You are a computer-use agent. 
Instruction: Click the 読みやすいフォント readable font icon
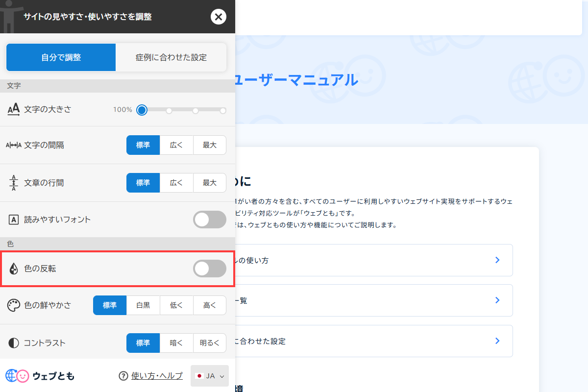tap(13, 220)
